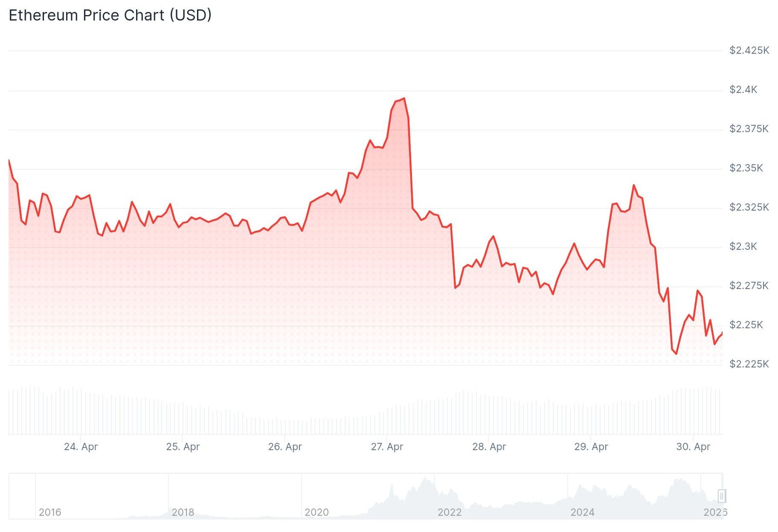Select the $2.4K price label
This screenshot has width=778, height=532.
point(743,90)
